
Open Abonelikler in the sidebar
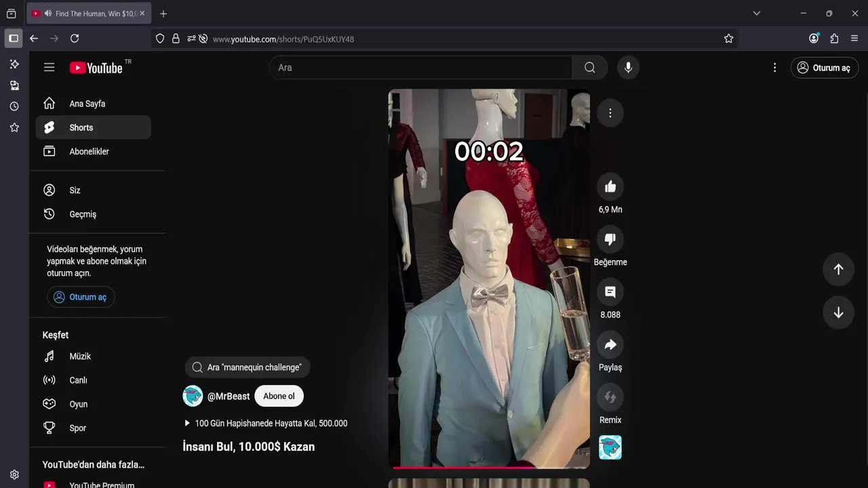pyautogui.click(x=94, y=151)
